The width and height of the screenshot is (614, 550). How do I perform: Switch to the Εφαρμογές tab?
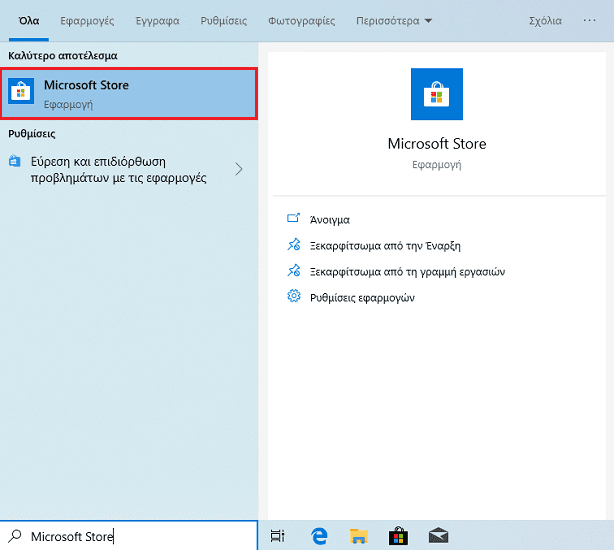click(87, 21)
